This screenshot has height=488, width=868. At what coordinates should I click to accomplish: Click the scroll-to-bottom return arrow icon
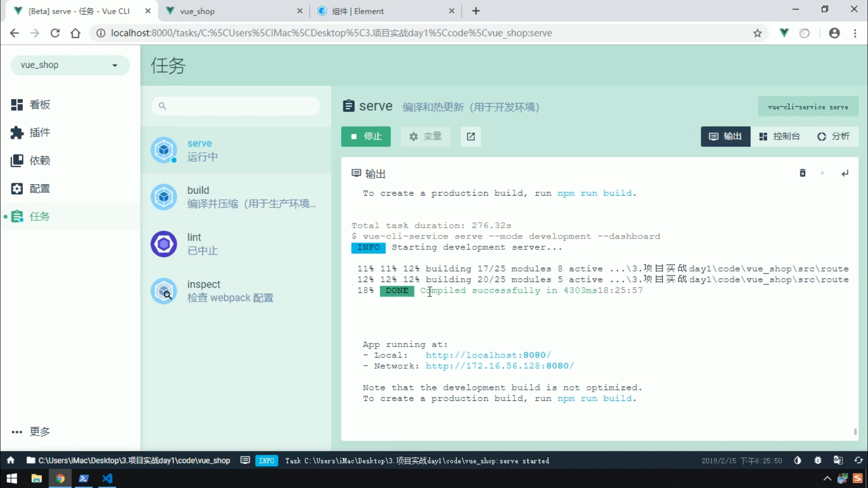click(844, 173)
